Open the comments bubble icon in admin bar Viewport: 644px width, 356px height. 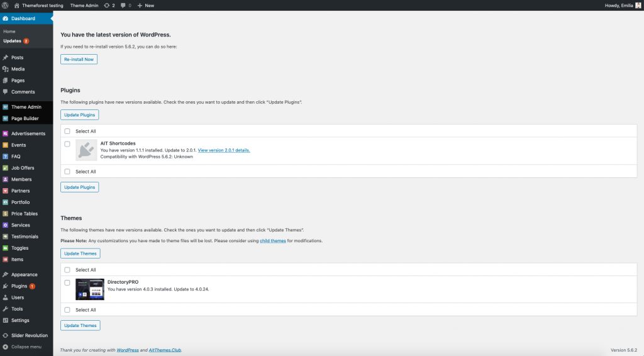point(123,5)
